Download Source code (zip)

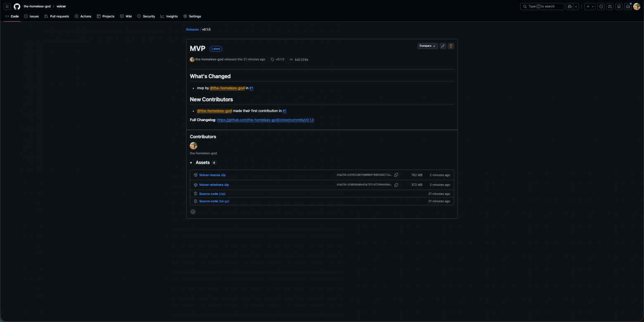[x=212, y=194]
